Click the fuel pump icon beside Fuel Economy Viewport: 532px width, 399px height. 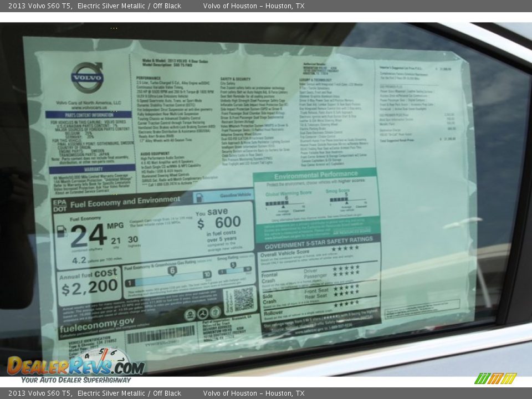pyautogui.click(x=61, y=232)
